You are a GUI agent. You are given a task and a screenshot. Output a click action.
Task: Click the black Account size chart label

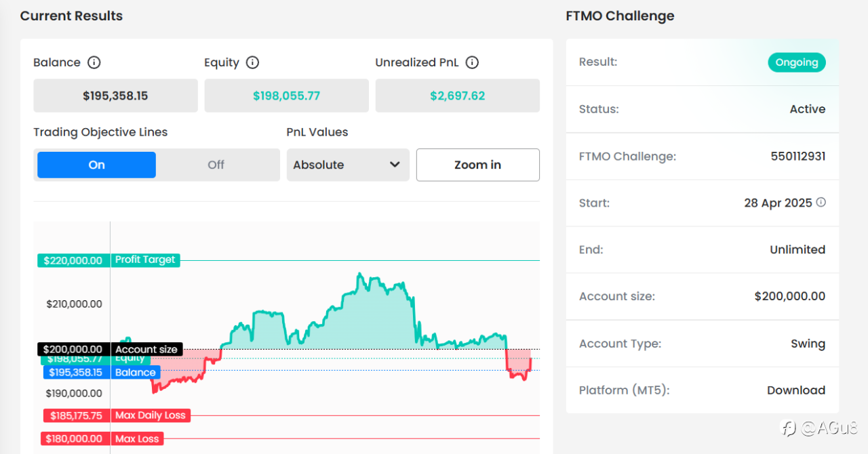(x=146, y=350)
